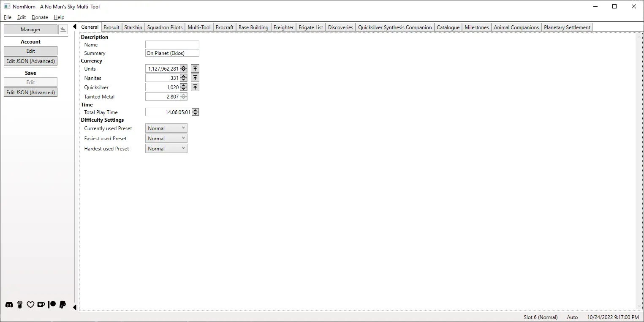Click the Ko-fi heart mug icon
Viewport: 644px width, 322px height.
tap(41, 305)
